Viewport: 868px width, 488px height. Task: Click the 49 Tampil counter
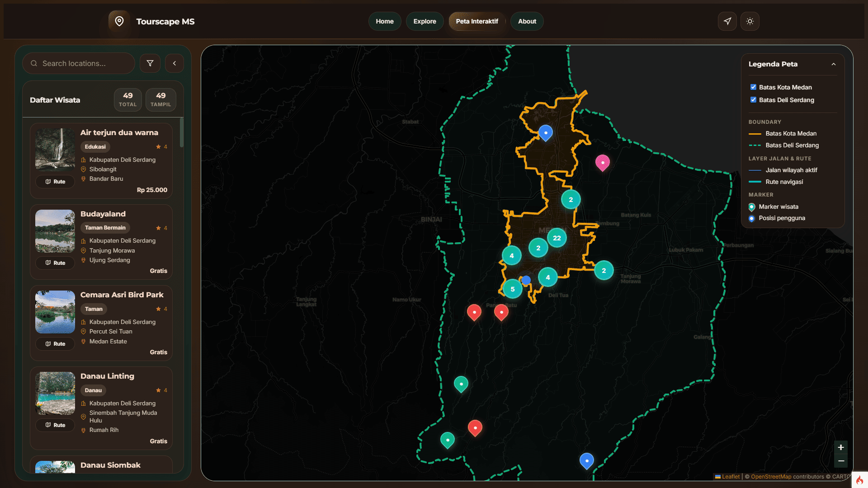point(161,99)
